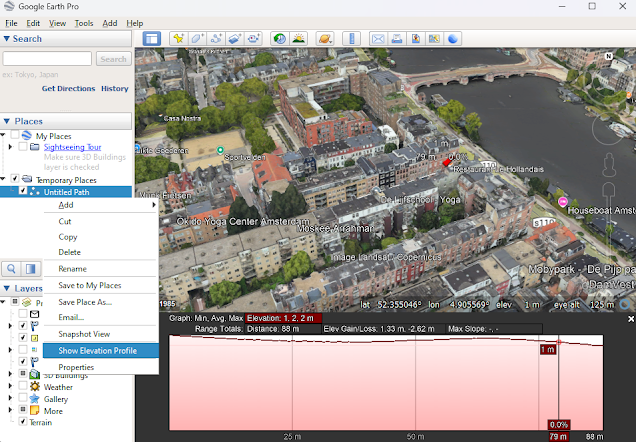Select the ruler measurement tool
Image resolution: width=636 pixels, height=442 pixels.
click(352, 39)
